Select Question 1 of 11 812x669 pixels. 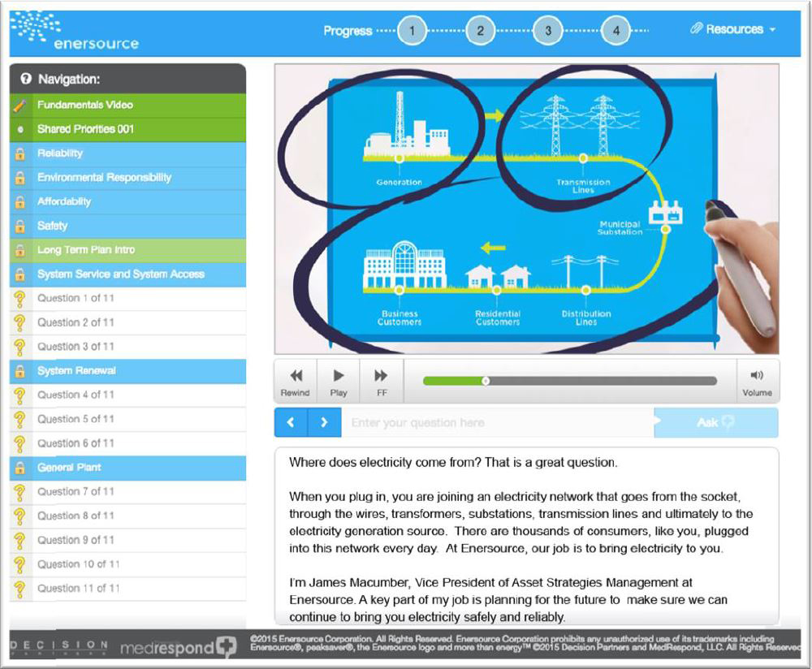coord(128,298)
